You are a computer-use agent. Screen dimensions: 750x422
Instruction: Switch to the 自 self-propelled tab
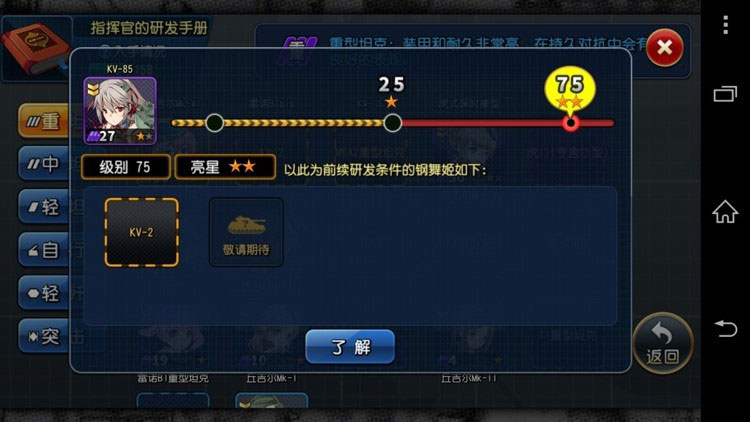(x=44, y=250)
